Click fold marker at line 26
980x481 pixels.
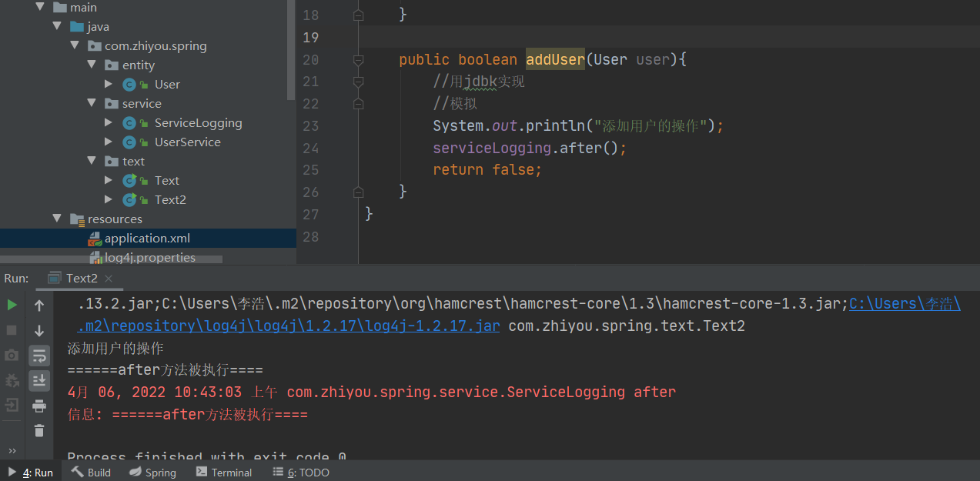pyautogui.click(x=358, y=191)
